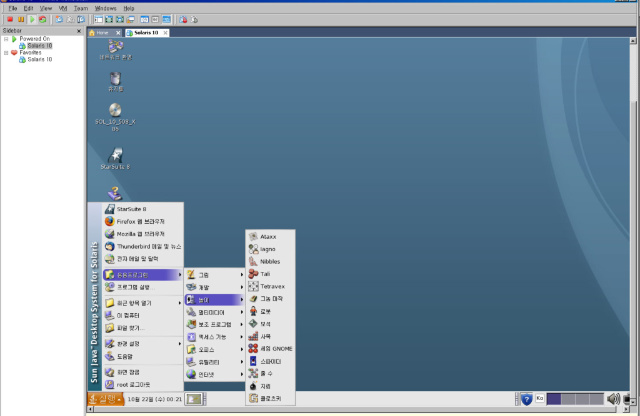Toggle the Show Sidebar toolbar icon
This screenshot has height=416, width=640.
pyautogui.click(x=98, y=19)
